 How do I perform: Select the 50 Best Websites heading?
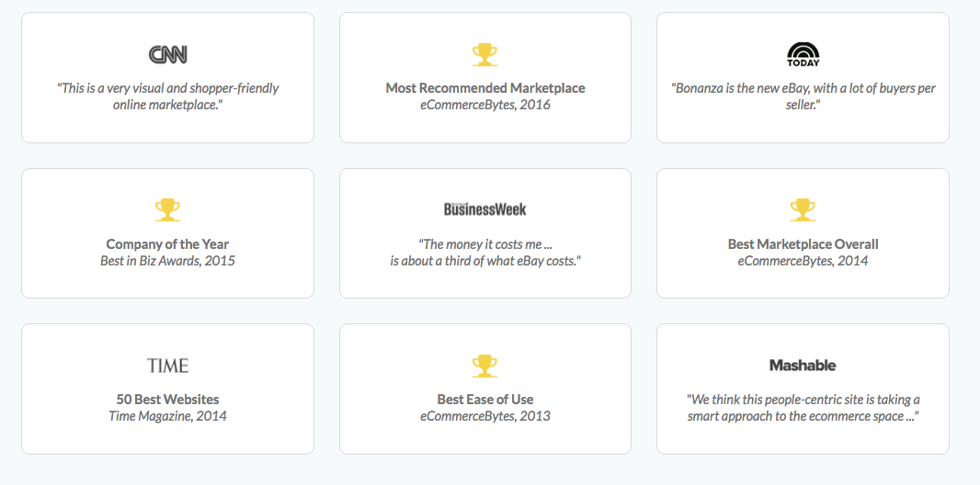167,400
